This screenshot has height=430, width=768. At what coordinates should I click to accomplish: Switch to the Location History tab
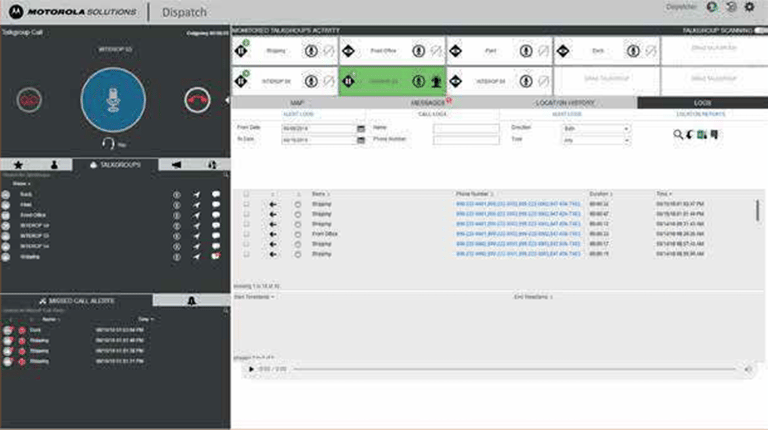pos(565,103)
